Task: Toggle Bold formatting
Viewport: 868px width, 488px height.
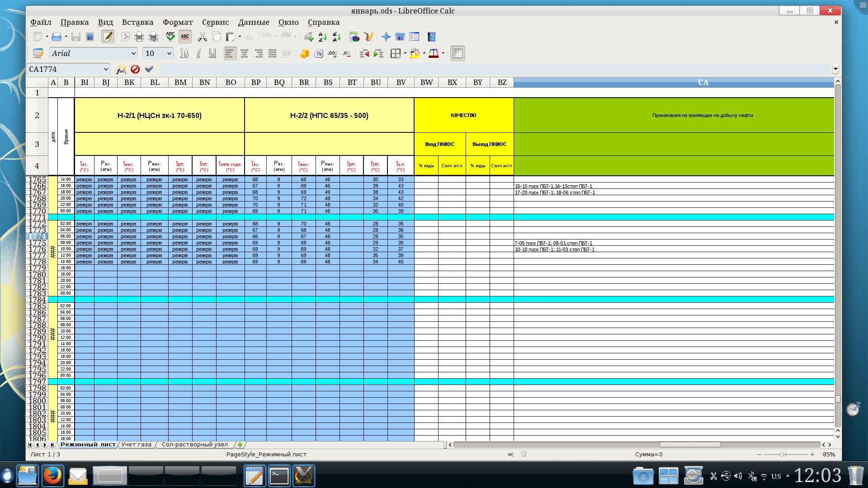Action: (184, 54)
